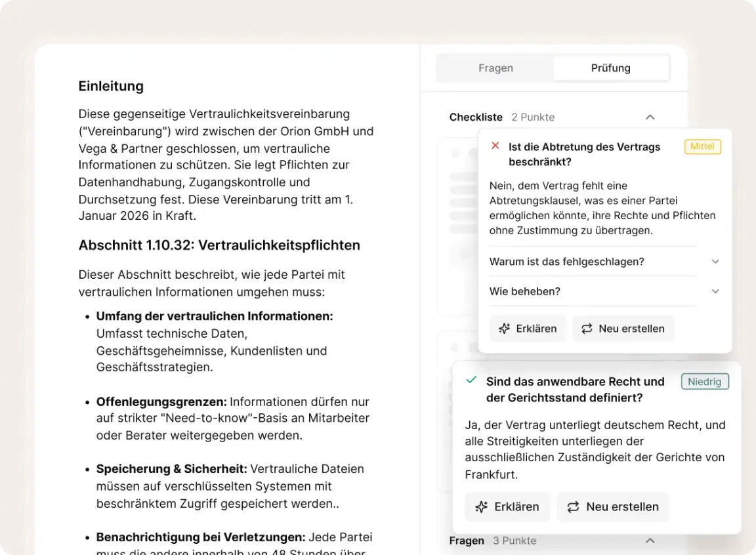Click the green checkmark passed status icon

point(471,380)
